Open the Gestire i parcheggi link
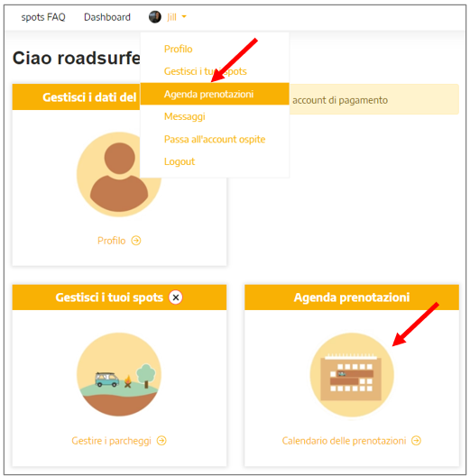This screenshot has height=476, width=470. (111, 441)
